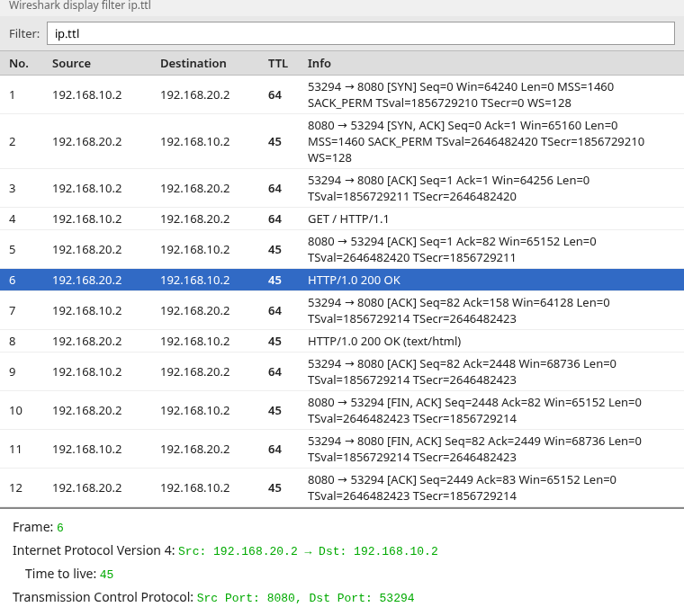Click destination 192.168.20.2 in packet 9
684x616 pixels.
195,372
